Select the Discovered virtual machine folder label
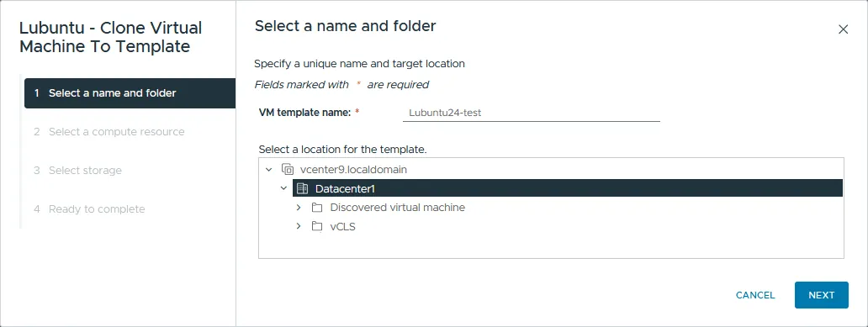This screenshot has width=868, height=327. click(x=398, y=208)
